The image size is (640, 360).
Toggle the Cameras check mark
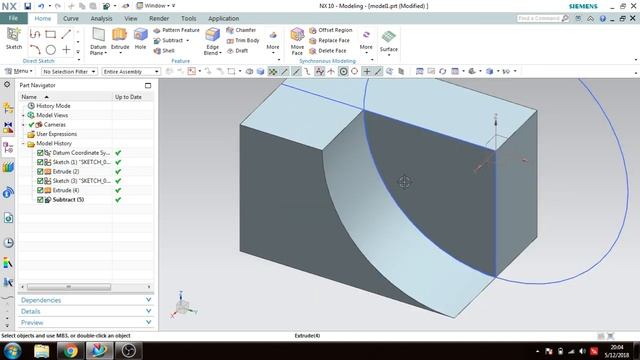pyautogui.click(x=31, y=124)
